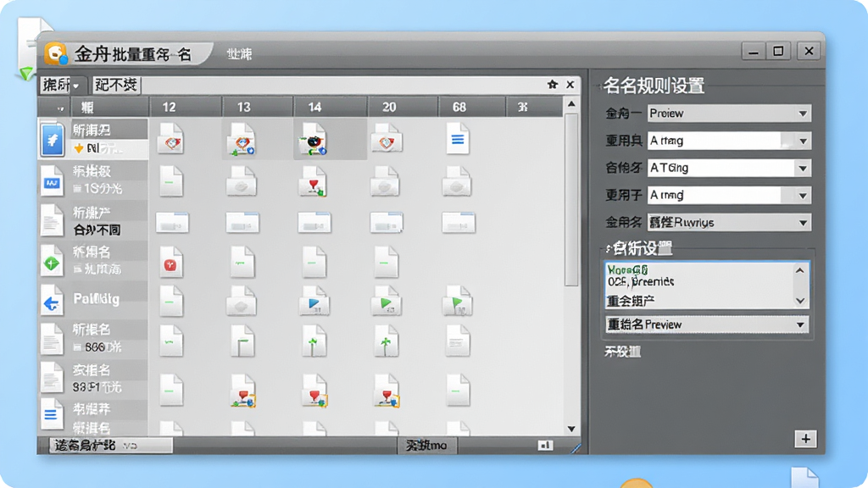Click the column header labeled 12

pyautogui.click(x=185, y=108)
